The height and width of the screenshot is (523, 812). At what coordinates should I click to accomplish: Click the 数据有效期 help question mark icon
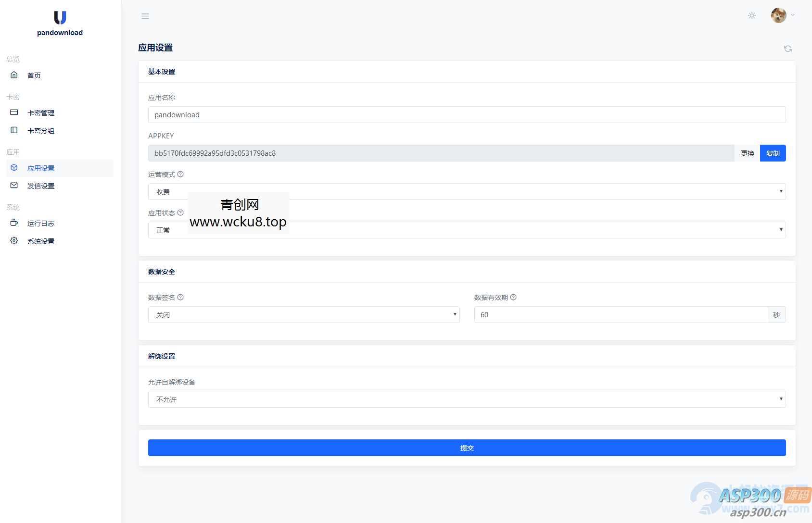(x=513, y=298)
